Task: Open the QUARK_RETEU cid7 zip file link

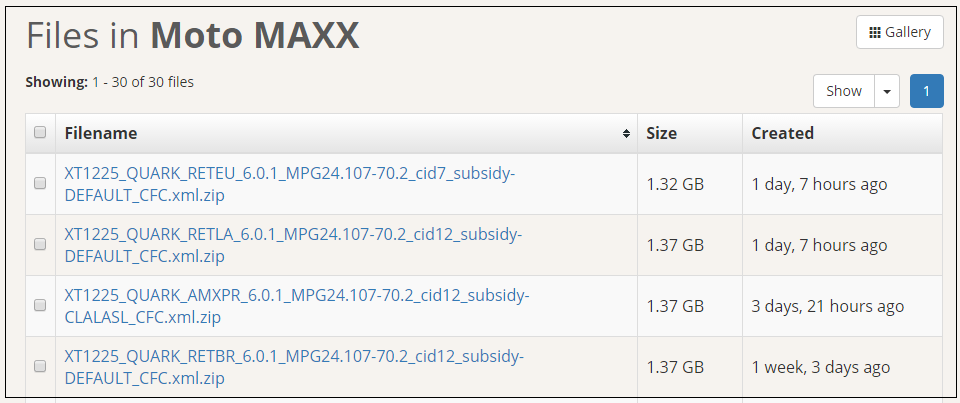Action: [x=289, y=184]
